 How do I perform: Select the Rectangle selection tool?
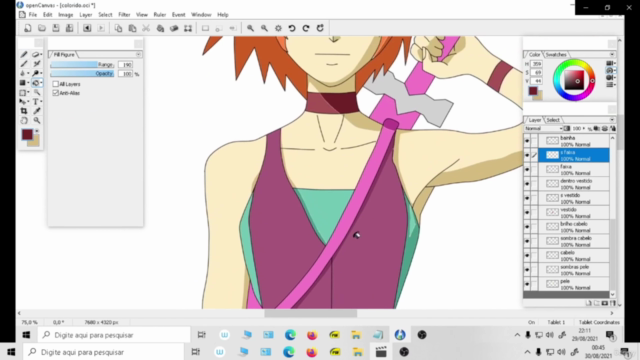pos(23,93)
